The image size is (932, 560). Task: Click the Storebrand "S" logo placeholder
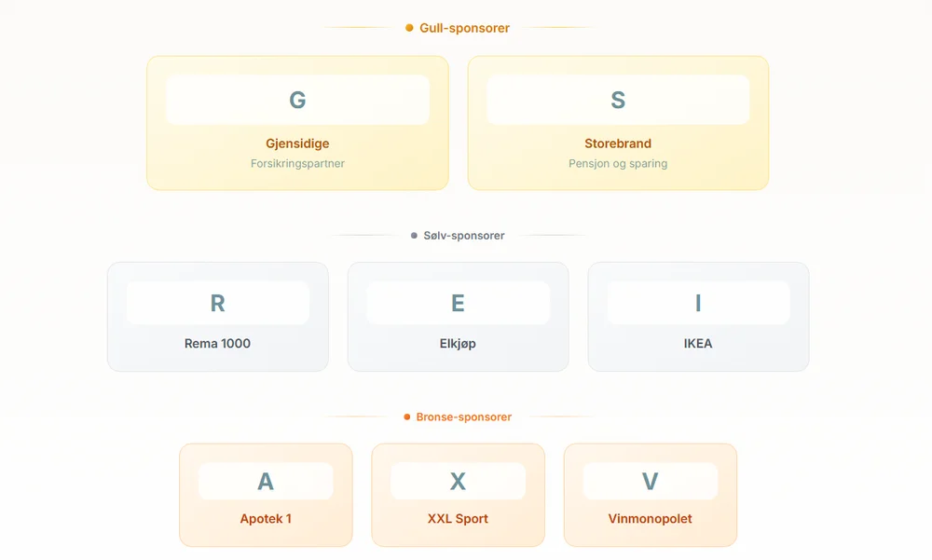[618, 100]
